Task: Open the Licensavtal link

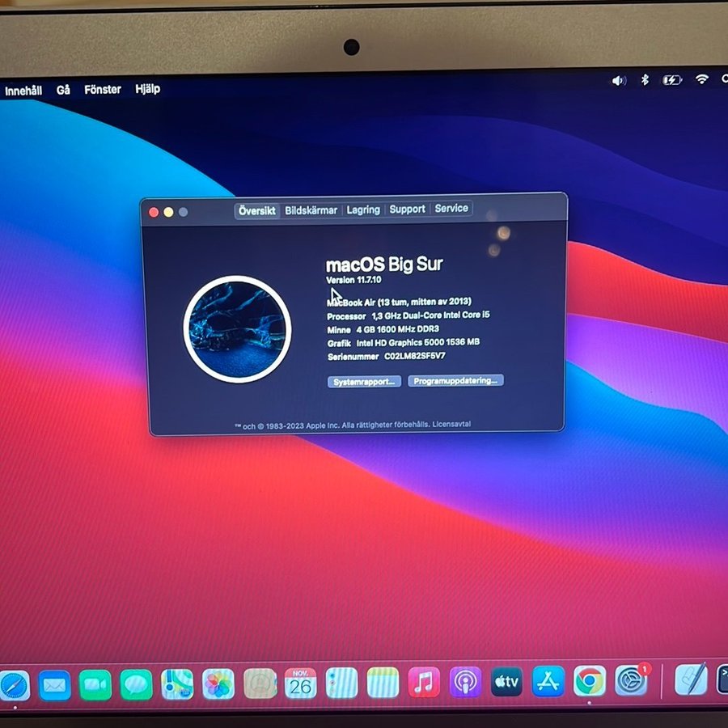Action: coord(451,425)
